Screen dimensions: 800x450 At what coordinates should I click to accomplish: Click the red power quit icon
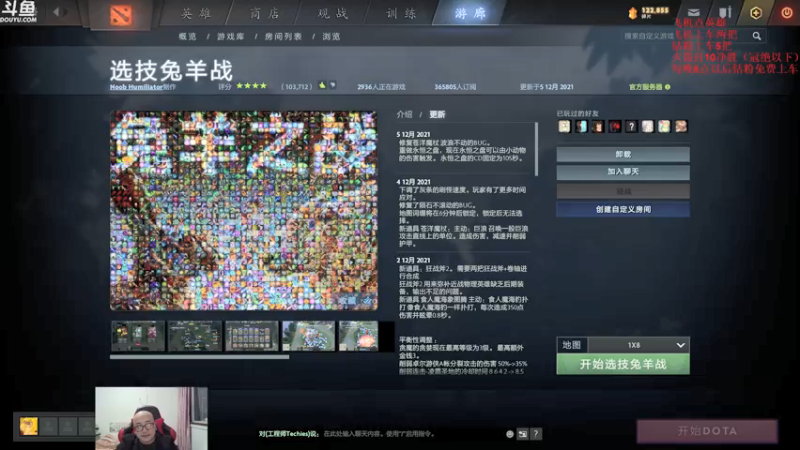[x=787, y=12]
